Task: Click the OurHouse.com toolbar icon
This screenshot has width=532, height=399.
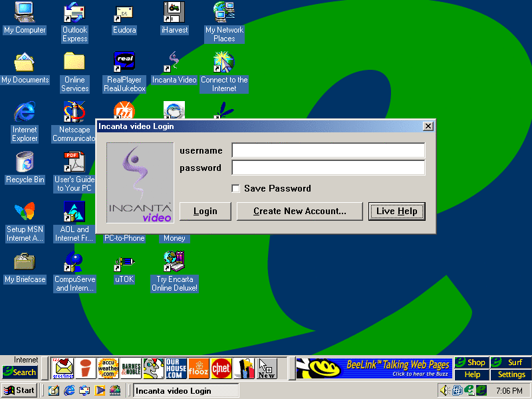Action: [x=176, y=368]
